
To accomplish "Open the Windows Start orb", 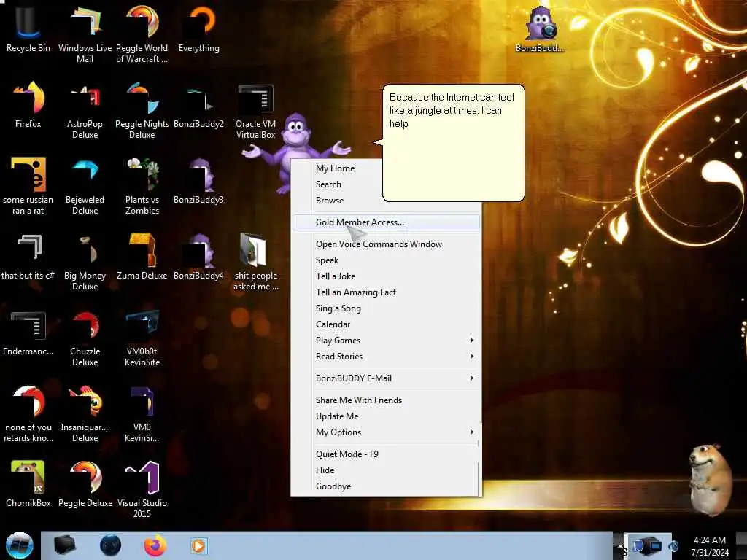I will (x=20, y=545).
